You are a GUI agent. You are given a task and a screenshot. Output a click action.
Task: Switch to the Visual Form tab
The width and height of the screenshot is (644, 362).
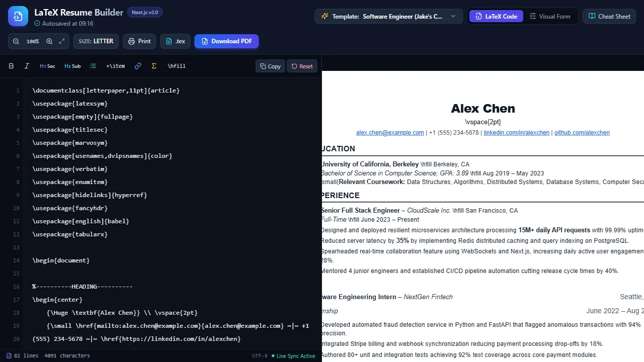coord(549,16)
